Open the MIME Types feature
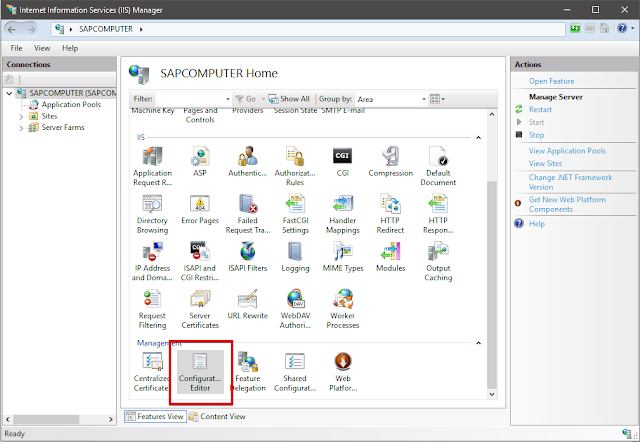Image resolution: width=640 pixels, height=442 pixels. tap(343, 257)
